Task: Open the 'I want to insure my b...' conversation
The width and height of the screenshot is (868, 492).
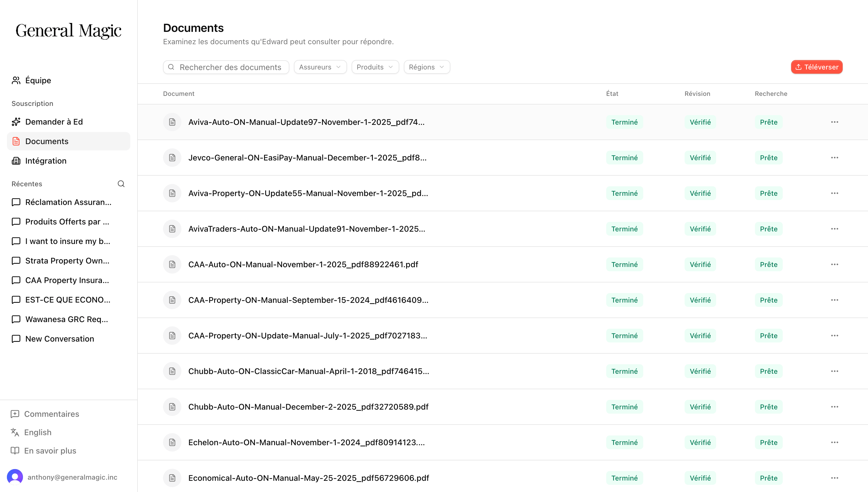Action: coord(69,241)
